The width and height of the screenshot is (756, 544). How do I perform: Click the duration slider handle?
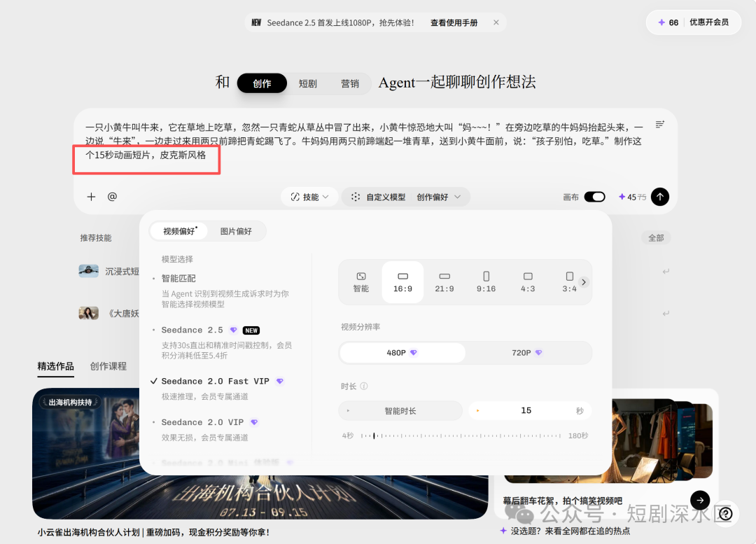pyautogui.click(x=374, y=435)
